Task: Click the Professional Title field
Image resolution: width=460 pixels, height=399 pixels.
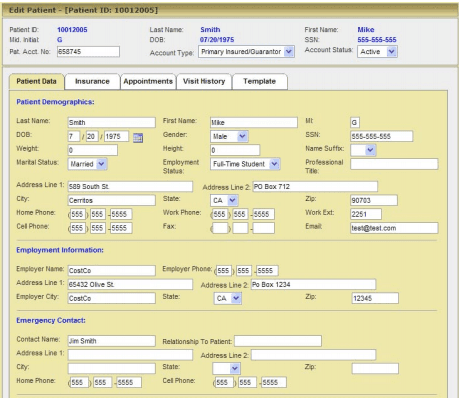Action: (394, 164)
